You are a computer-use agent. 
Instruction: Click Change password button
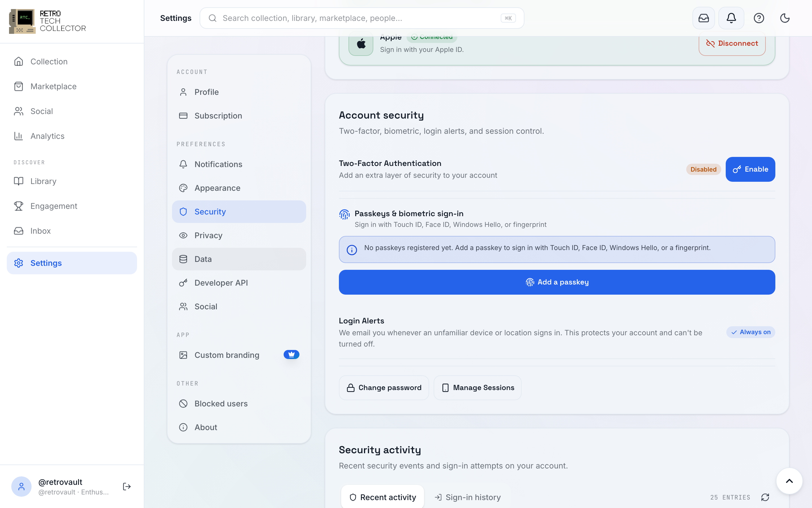click(384, 388)
